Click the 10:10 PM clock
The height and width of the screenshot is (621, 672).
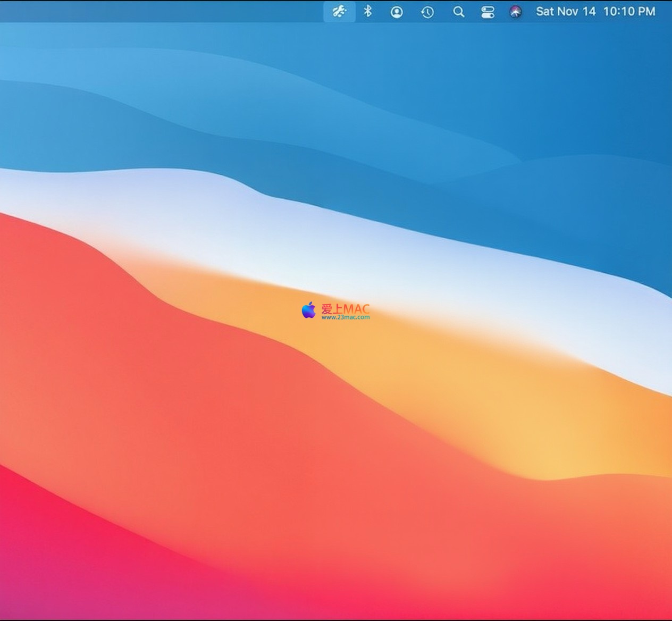(x=629, y=11)
